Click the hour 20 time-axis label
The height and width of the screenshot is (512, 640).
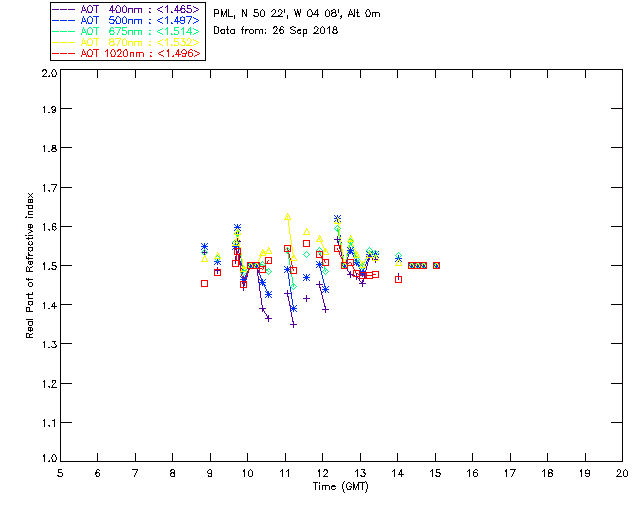[x=622, y=473]
